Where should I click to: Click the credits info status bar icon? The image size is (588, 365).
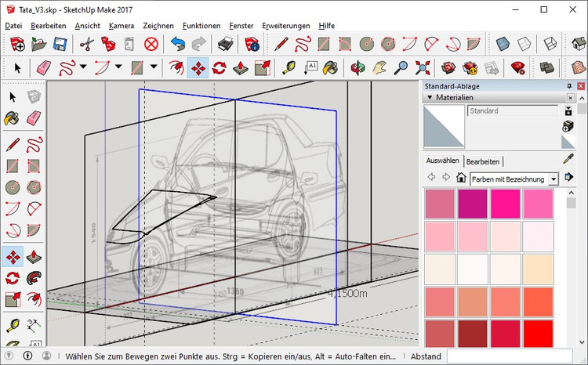pos(27,356)
